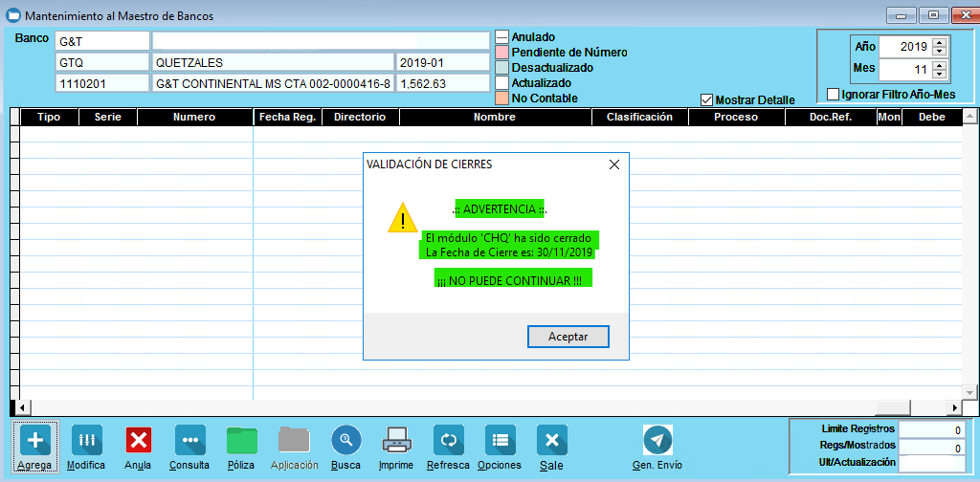Image resolution: width=980 pixels, height=482 pixels.
Task: Click the Busca search icon
Action: click(x=345, y=440)
